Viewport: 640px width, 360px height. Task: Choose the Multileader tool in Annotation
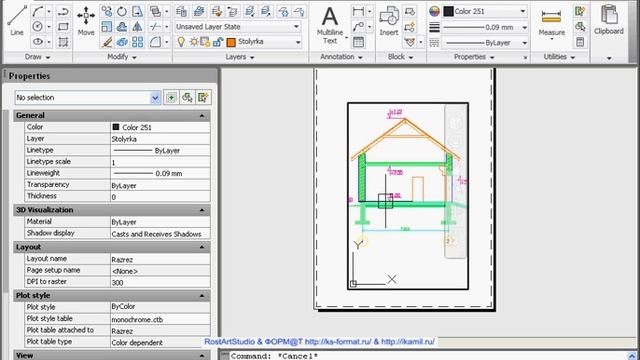tap(358, 27)
